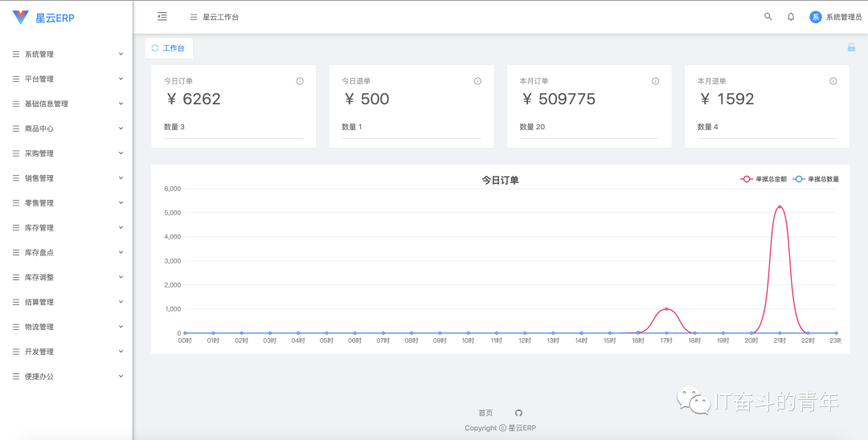The image size is (868, 440).
Task: Click the ¥ 1592 amount
Action: coord(727,99)
